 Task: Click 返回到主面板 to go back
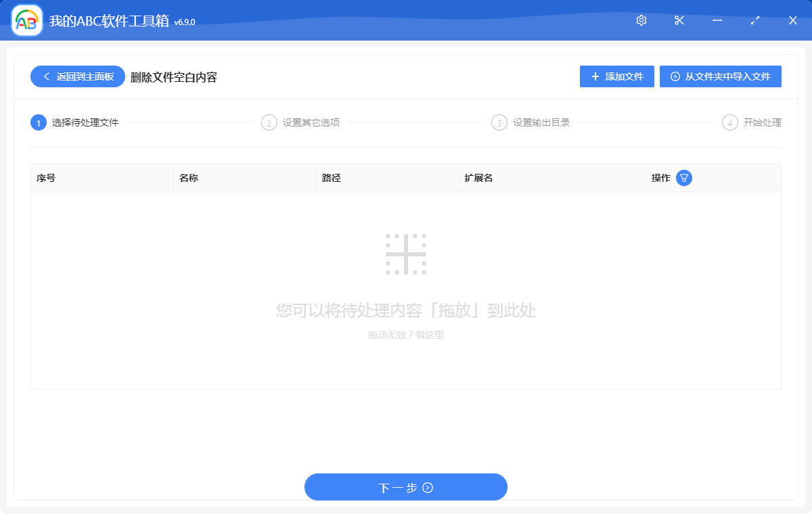(x=76, y=76)
